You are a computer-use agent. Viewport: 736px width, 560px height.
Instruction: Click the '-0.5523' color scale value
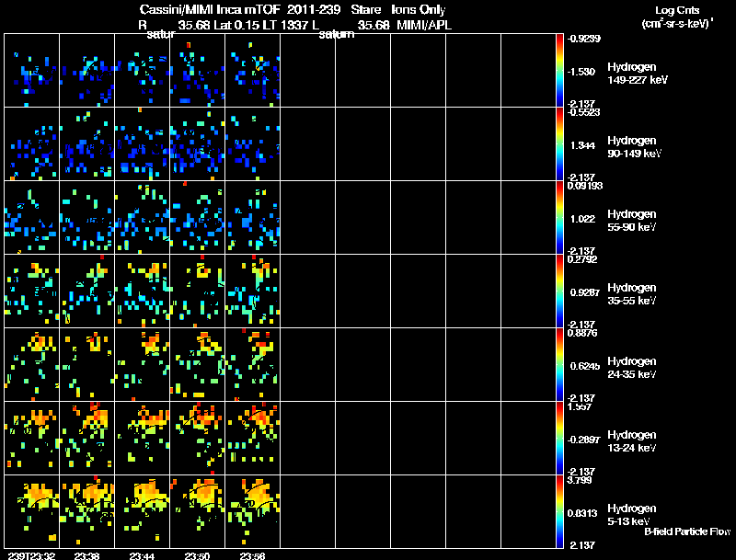click(x=584, y=112)
